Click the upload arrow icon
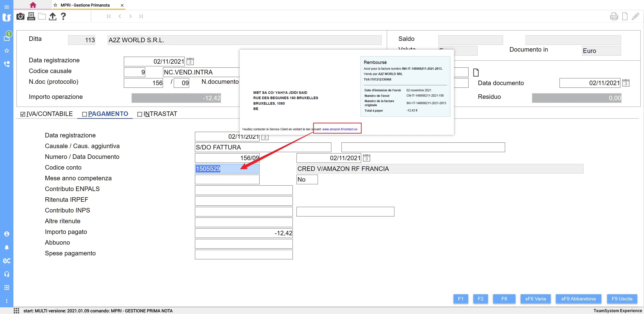Viewport: 644px width, 314px height. tap(52, 16)
